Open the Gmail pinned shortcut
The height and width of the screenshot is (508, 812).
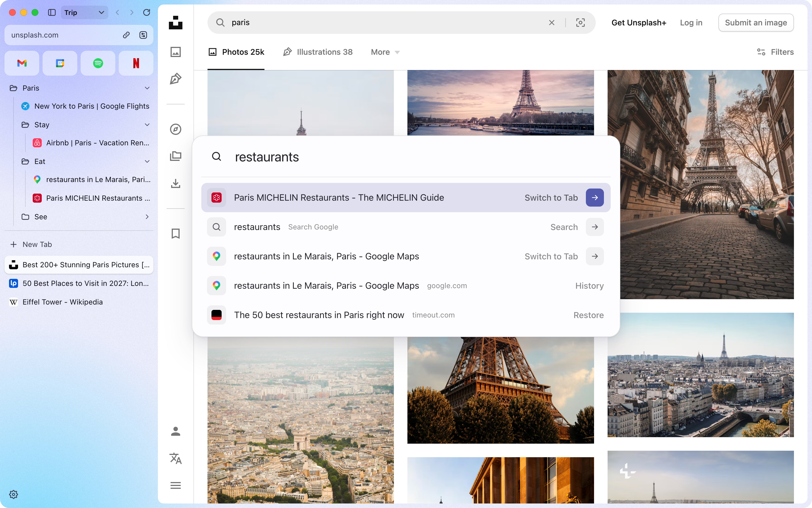(x=22, y=63)
